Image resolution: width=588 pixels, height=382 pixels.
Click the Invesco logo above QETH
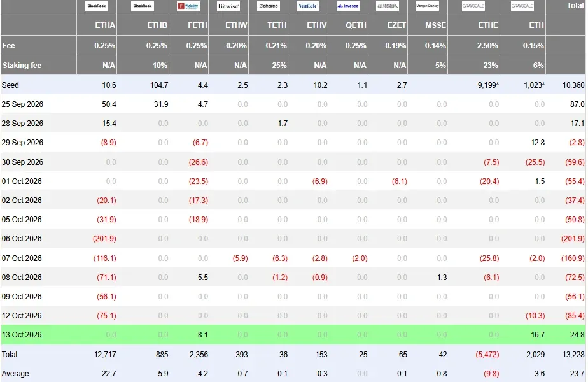coord(347,6)
